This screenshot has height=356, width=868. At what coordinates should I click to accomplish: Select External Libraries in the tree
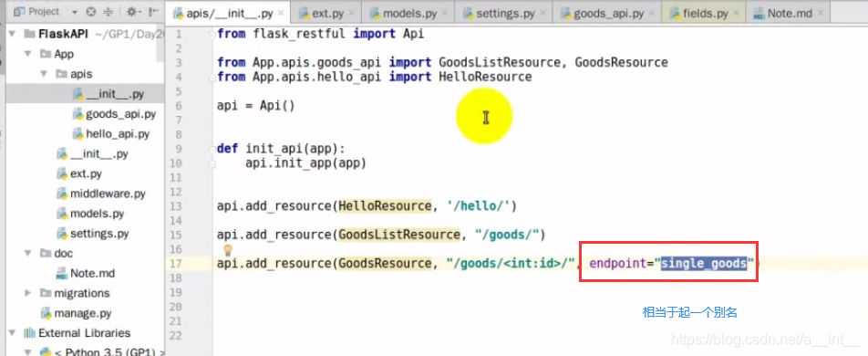tap(85, 333)
